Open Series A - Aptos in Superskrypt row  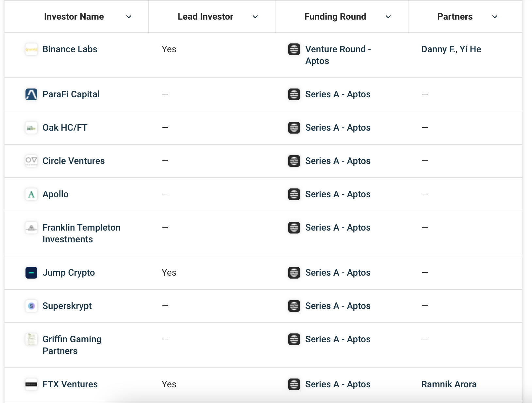point(338,306)
